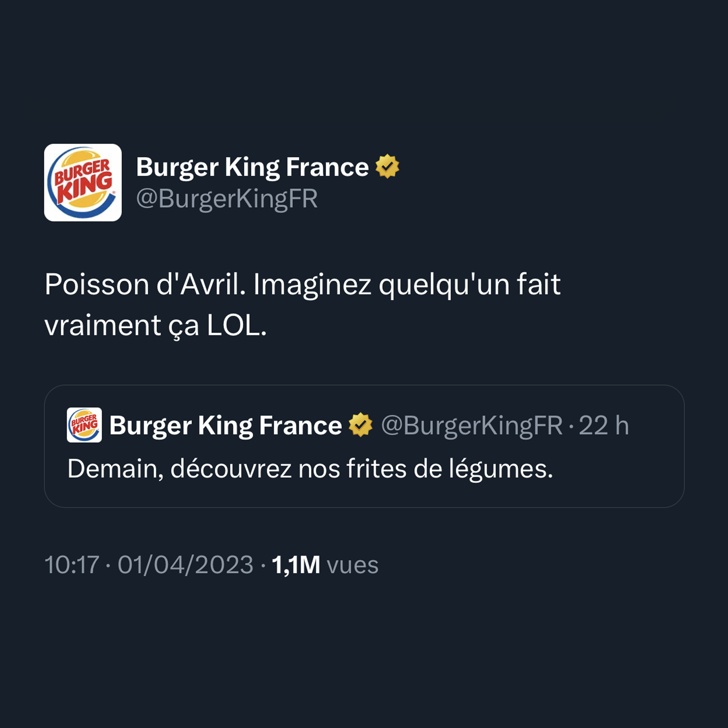Click the phrase frites de légumes in the quote

tap(449, 469)
